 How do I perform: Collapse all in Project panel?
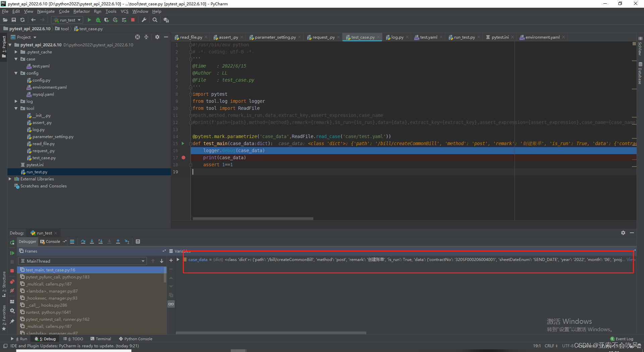pos(146,37)
